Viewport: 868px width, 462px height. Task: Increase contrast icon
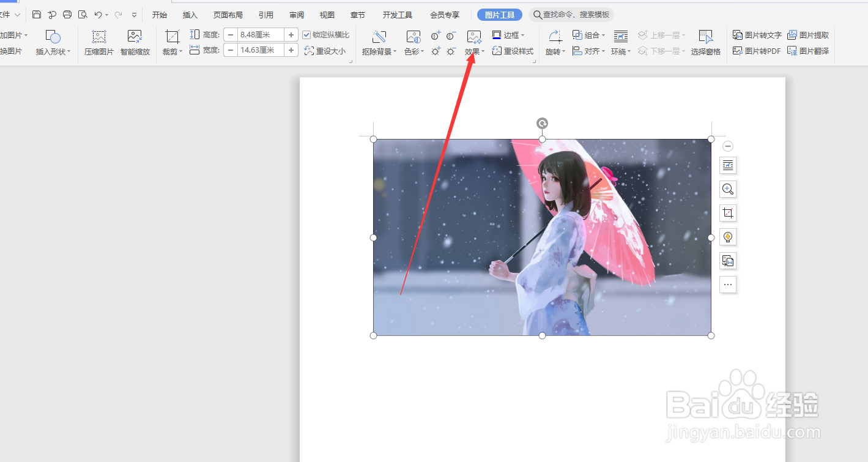[436, 35]
